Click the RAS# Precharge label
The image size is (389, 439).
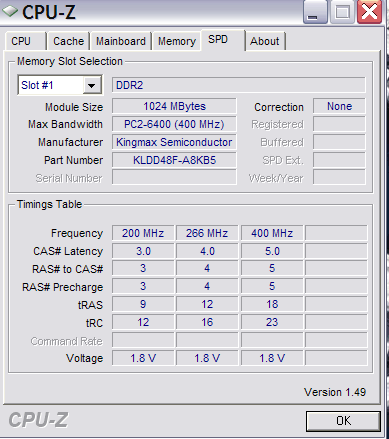click(x=63, y=287)
